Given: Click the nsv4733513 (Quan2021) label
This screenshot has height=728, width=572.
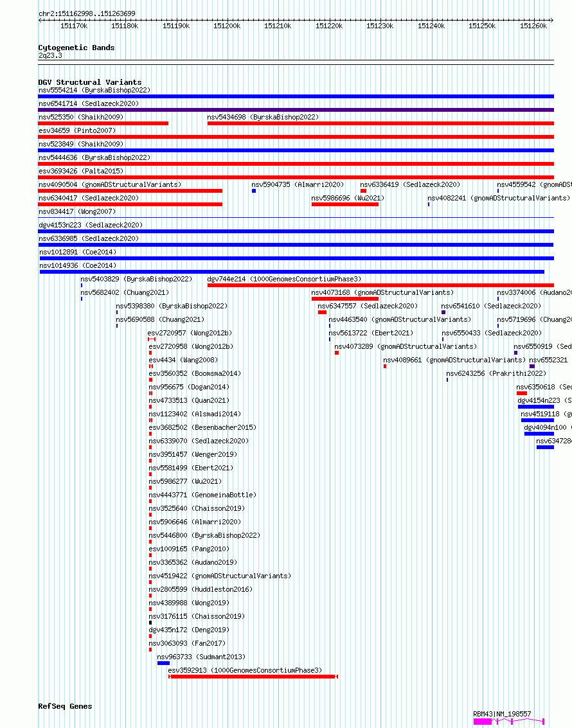Looking at the screenshot, I should (x=189, y=400).
